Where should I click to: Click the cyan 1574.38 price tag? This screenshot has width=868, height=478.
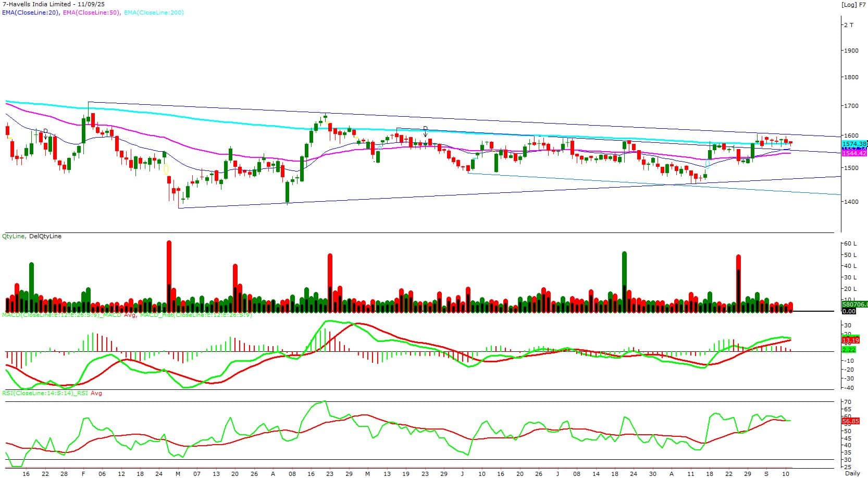click(x=854, y=143)
